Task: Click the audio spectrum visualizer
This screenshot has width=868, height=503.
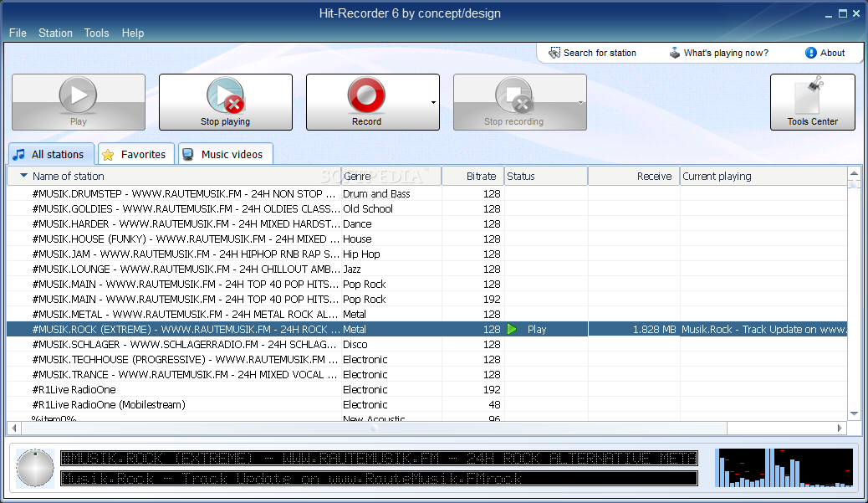Action: (x=784, y=468)
